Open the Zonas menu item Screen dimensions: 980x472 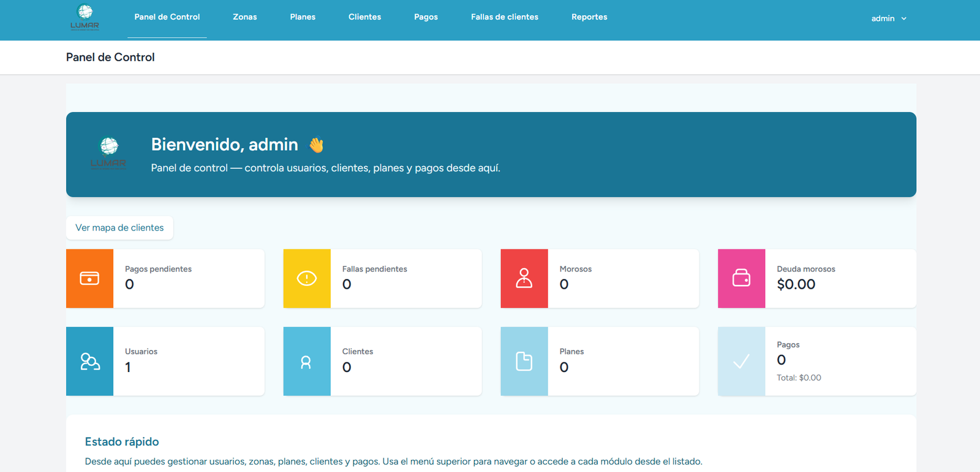click(245, 17)
